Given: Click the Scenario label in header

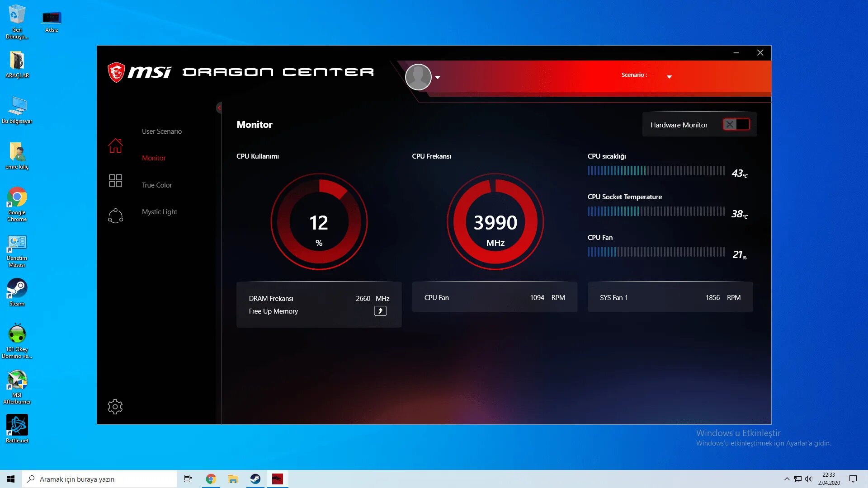Looking at the screenshot, I should [634, 75].
